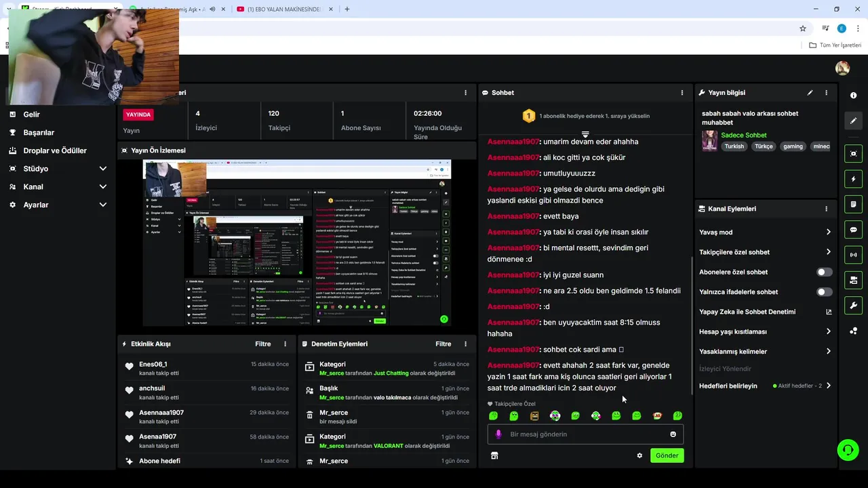
Task: Open the green headset support button
Action: tap(847, 449)
